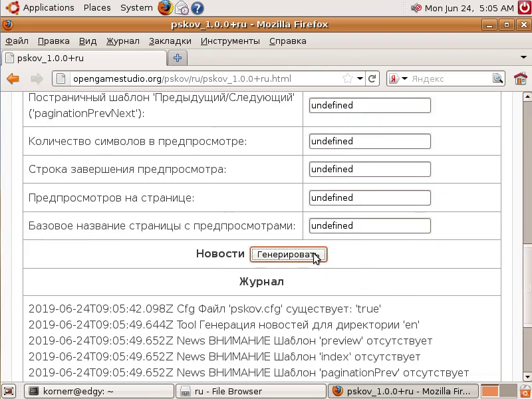The image size is (532, 399).
Task: Reload the page with the refresh icon
Action: point(373,78)
